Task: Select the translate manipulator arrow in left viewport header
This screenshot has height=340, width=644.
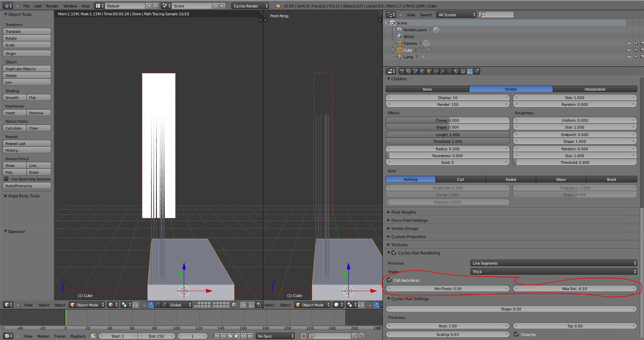Action: pyautogui.click(x=151, y=305)
